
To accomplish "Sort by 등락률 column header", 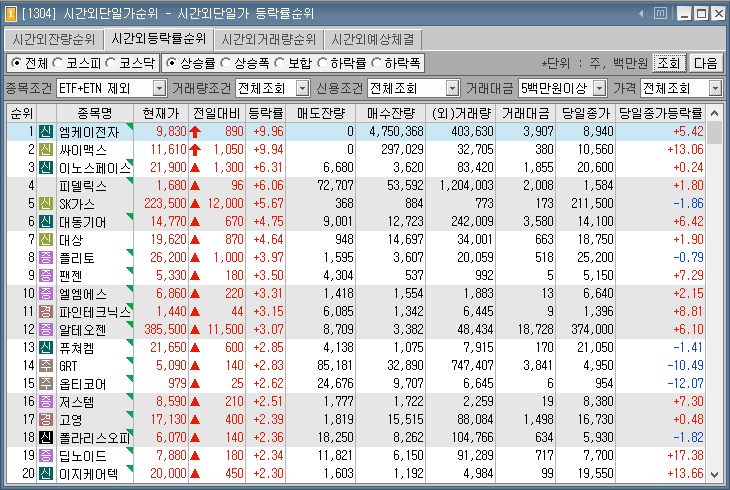I will click(x=265, y=113).
